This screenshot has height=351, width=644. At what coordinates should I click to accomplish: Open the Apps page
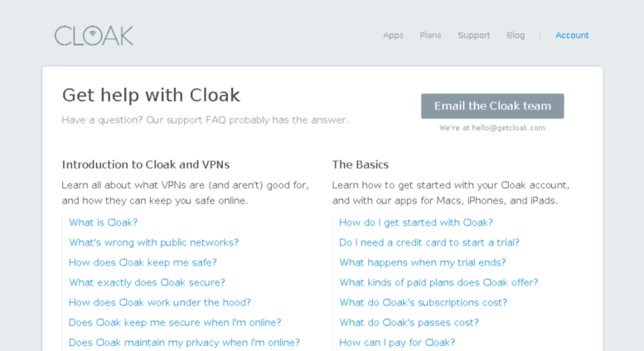[393, 36]
